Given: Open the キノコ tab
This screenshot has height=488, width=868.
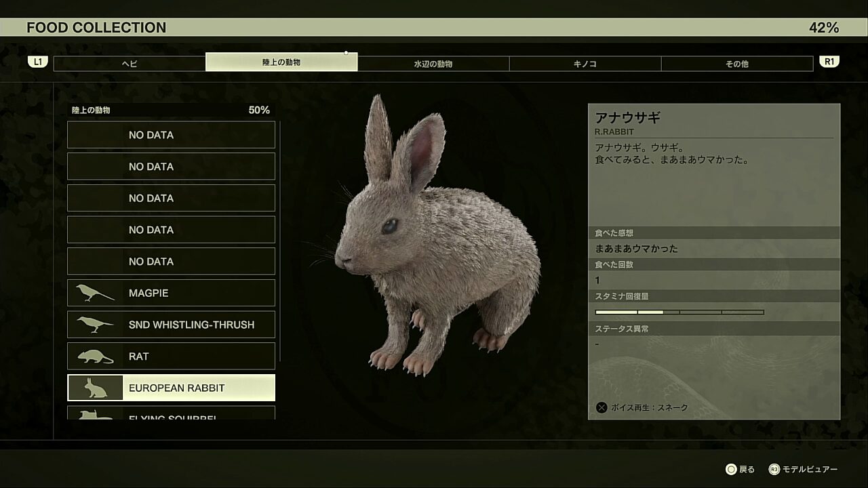Looking at the screenshot, I should tap(585, 64).
